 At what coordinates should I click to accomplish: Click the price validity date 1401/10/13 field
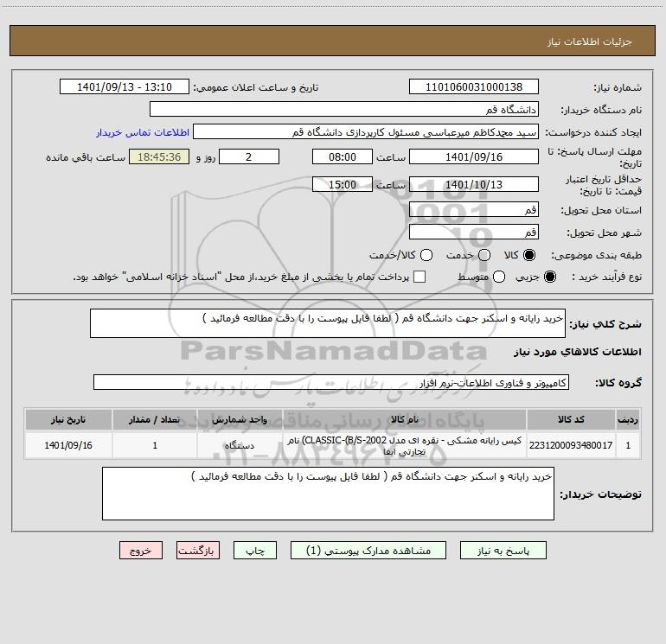(474, 184)
